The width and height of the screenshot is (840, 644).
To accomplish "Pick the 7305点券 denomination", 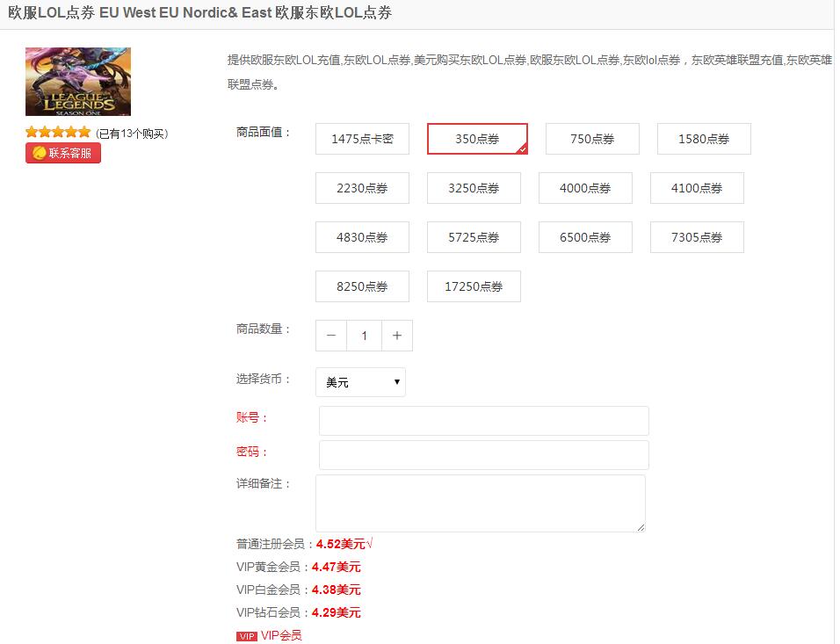I will click(x=697, y=237).
